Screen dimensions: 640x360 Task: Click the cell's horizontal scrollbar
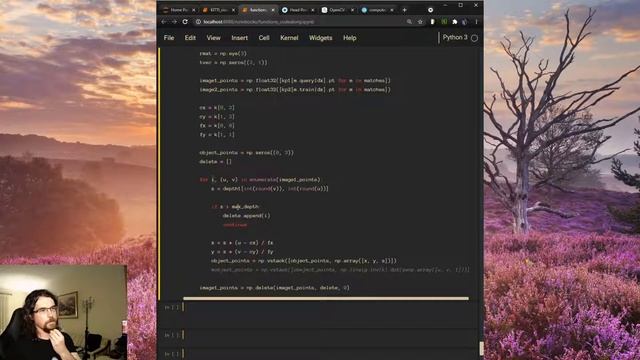point(326,298)
